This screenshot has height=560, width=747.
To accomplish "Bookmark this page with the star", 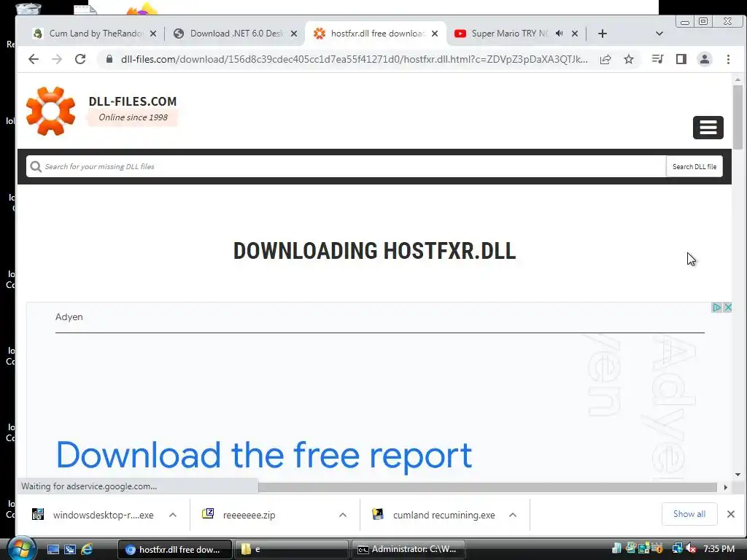I will click(629, 59).
